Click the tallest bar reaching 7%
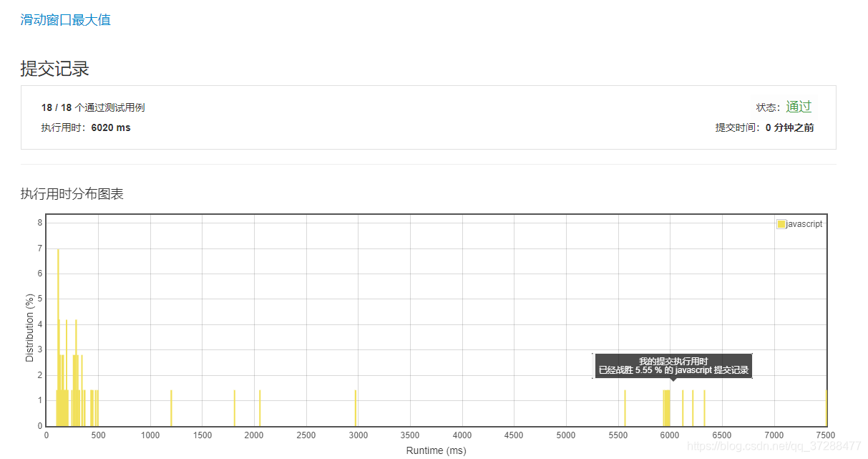Image resolution: width=868 pixels, height=459 pixels. [58, 337]
